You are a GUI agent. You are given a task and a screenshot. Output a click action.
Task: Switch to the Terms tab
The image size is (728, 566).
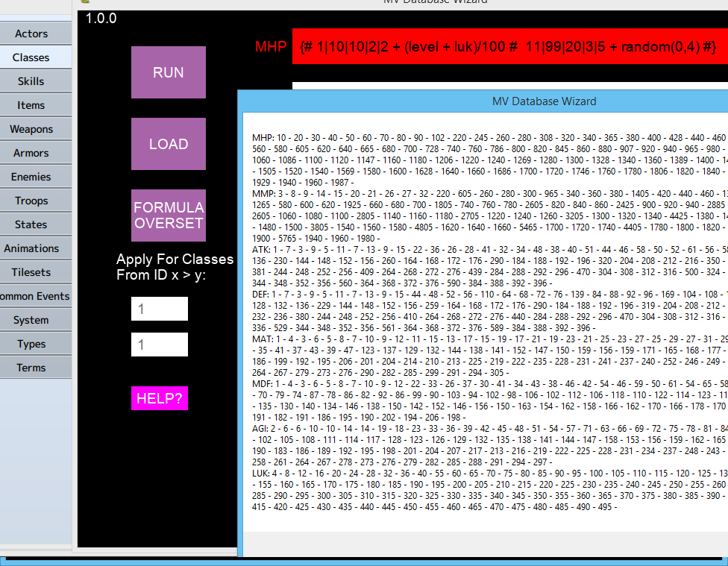pos(30,367)
